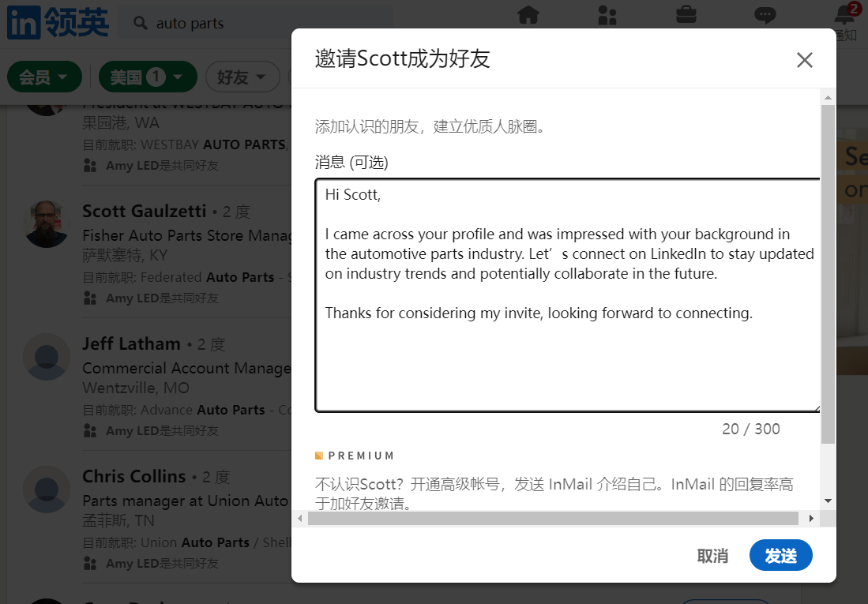
Task: Open the Messaging chat bubble icon
Action: [765, 15]
